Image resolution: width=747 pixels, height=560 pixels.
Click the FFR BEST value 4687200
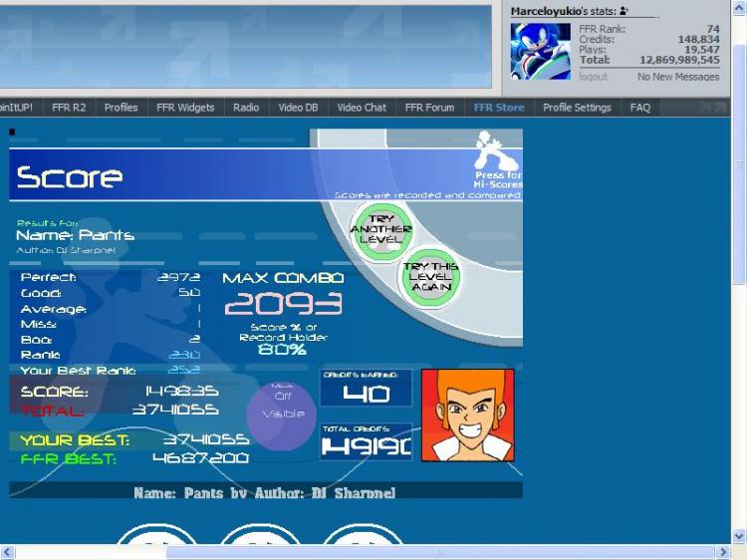click(201, 458)
